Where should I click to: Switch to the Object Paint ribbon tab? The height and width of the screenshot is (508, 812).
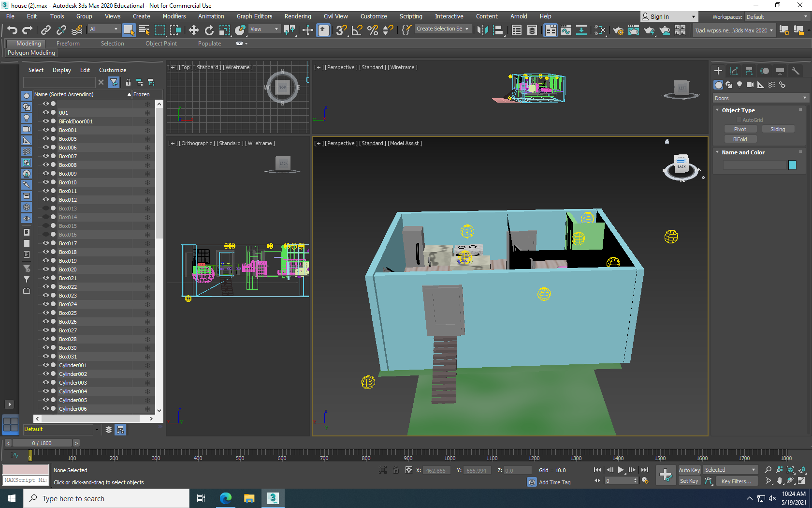click(161, 44)
